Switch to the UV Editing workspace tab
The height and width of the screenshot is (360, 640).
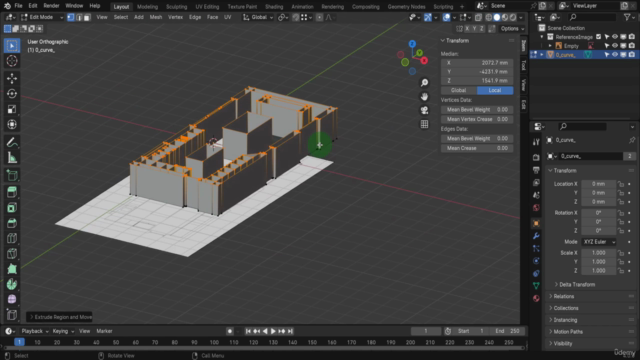click(207, 7)
